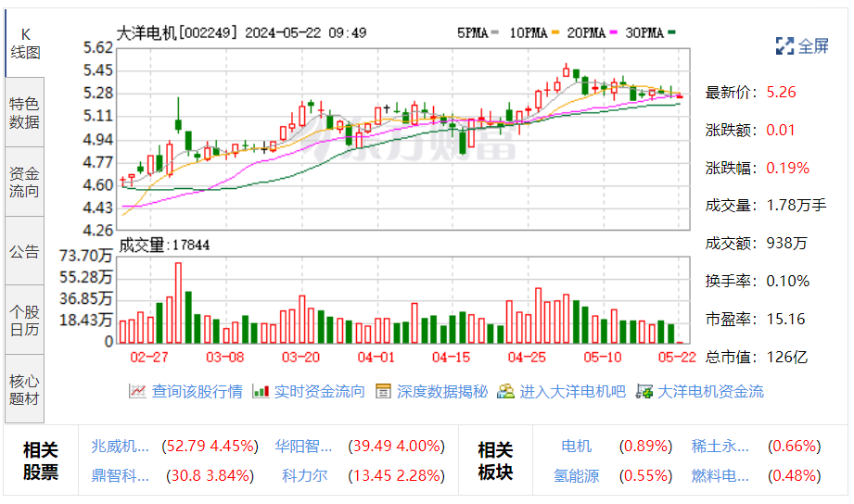This screenshot has height=504, width=854.
Task: Open the 查询该股行情 link
Action: point(198,391)
